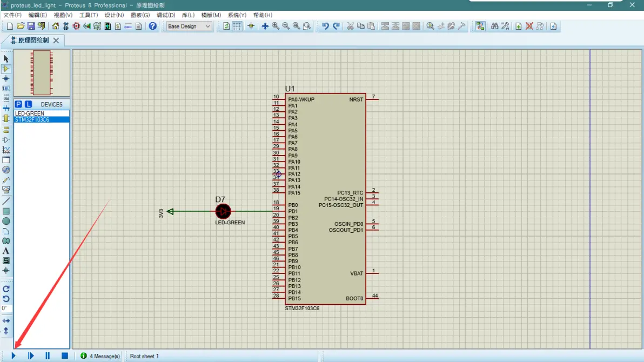Image resolution: width=644 pixels, height=362 pixels.
Task: Open the 调试(D) debug menu
Action: tap(166, 15)
